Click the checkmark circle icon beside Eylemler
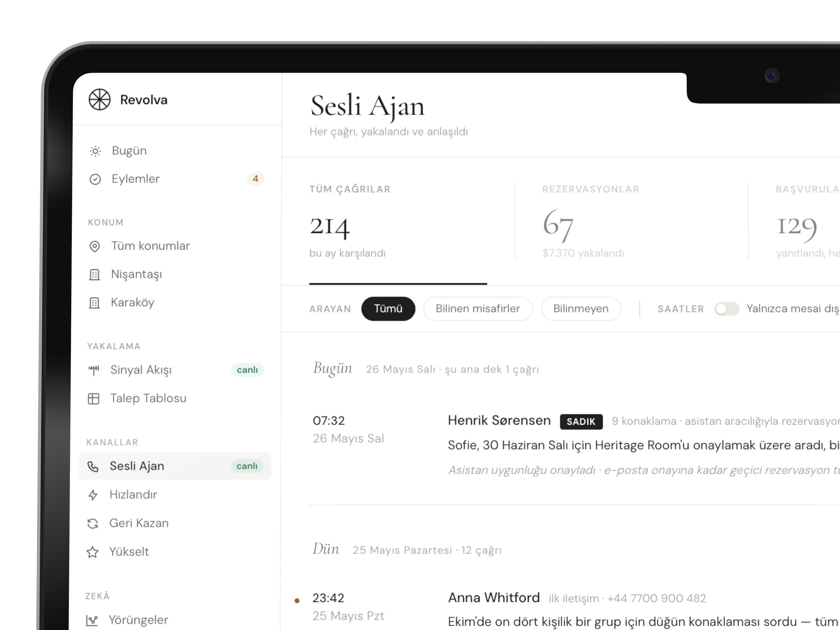The height and width of the screenshot is (630, 840). 95,179
